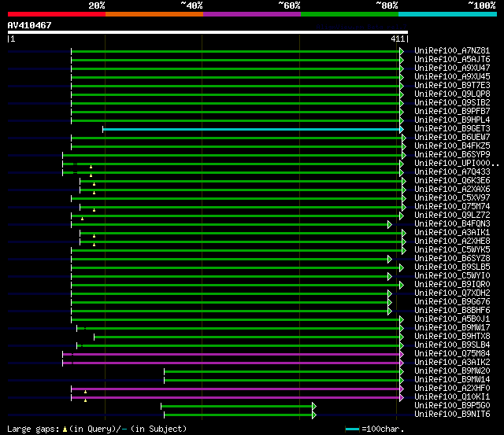Select the UniRef100_A7Q433 label
The height and width of the screenshot is (435, 504).
click(x=452, y=172)
